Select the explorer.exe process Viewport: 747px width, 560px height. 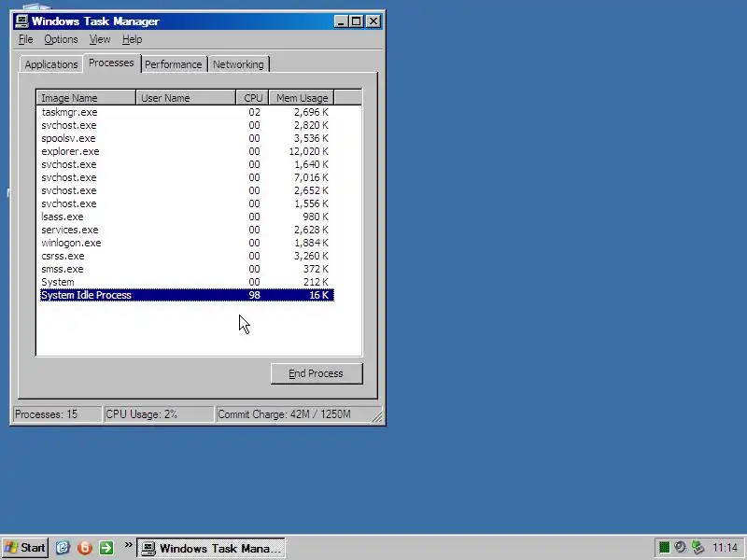pos(187,151)
